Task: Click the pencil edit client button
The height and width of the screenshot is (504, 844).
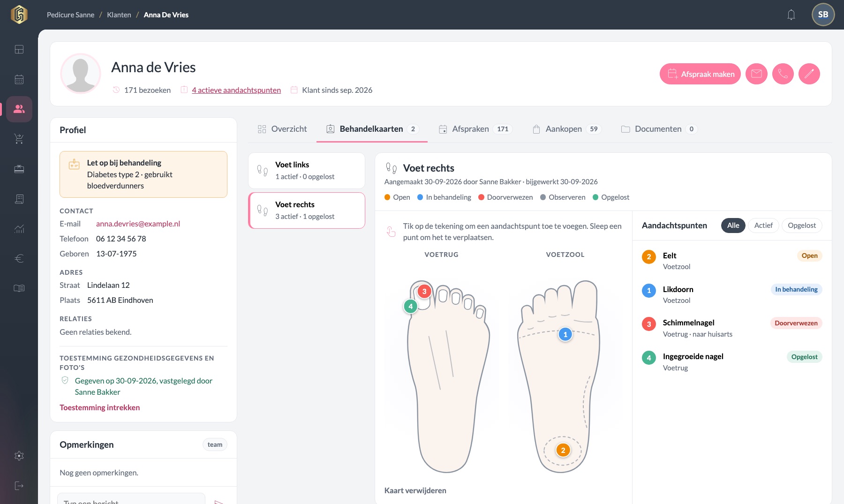Action: pyautogui.click(x=809, y=74)
